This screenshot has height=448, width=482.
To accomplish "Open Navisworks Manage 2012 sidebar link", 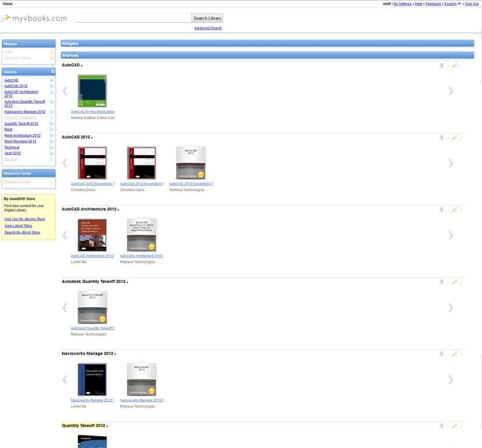I will point(25,112).
